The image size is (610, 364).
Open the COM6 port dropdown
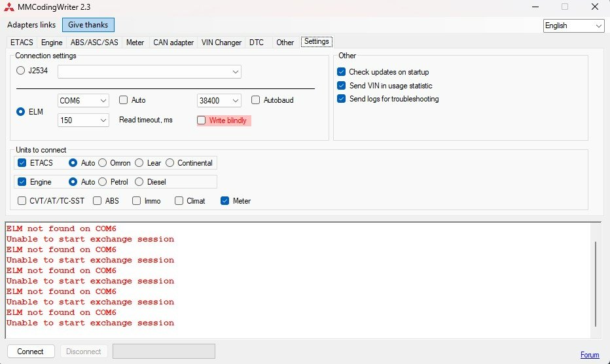(83, 100)
